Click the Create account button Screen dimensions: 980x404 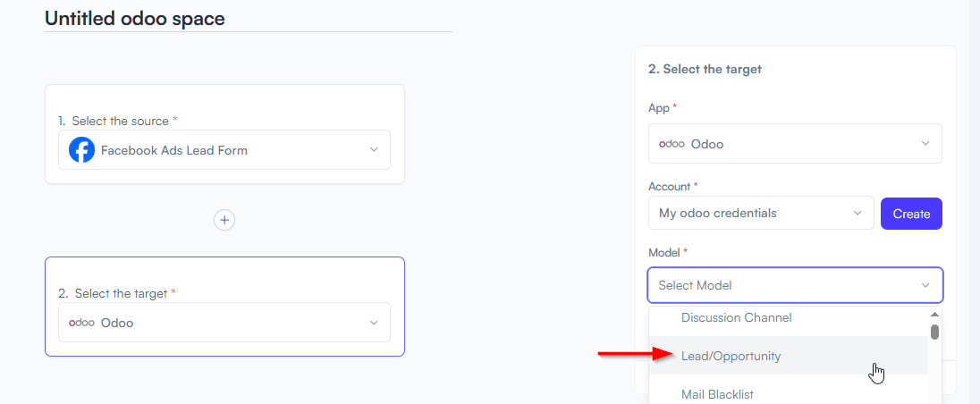(911, 214)
